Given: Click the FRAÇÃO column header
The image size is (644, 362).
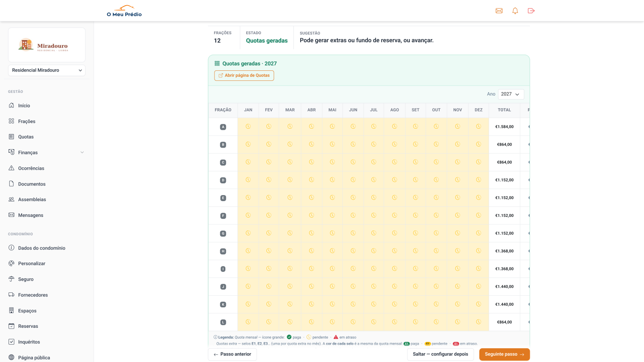Looking at the screenshot, I should pyautogui.click(x=223, y=110).
